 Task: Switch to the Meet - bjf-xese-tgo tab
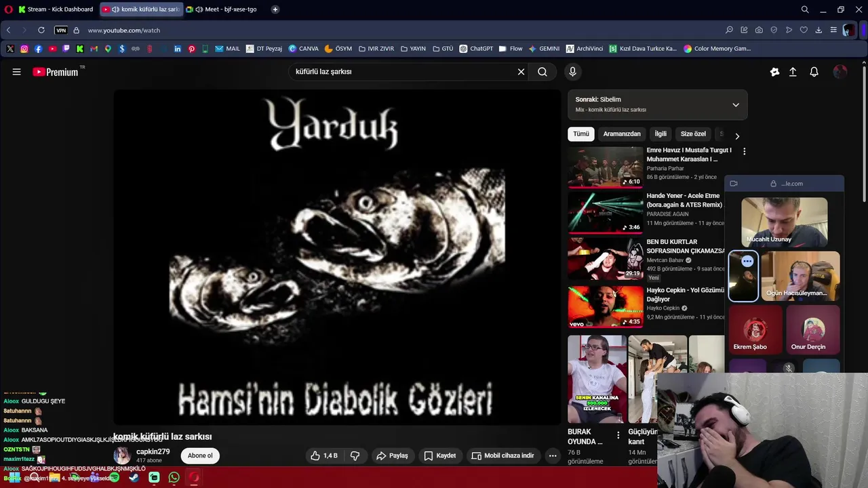pyautogui.click(x=224, y=9)
